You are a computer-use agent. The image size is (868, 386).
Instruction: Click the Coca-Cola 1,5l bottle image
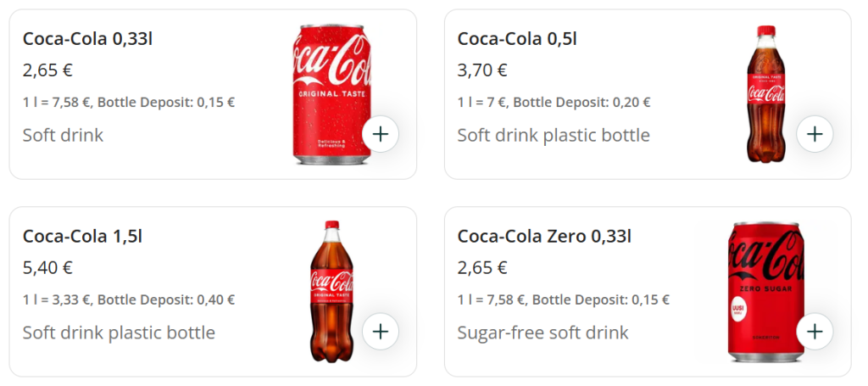coord(331,291)
